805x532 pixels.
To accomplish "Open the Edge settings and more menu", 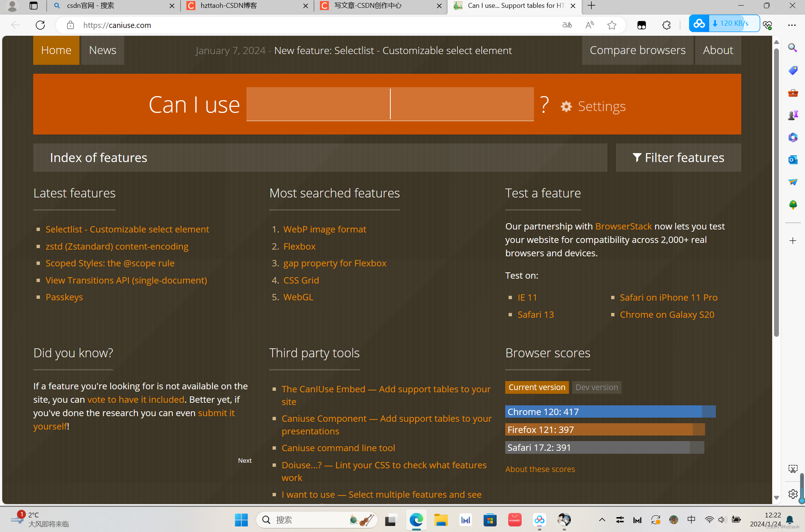I will coord(792,25).
